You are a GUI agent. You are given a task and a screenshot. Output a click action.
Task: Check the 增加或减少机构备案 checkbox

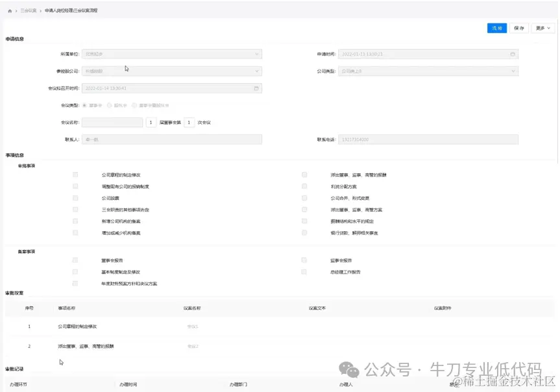coord(75,232)
